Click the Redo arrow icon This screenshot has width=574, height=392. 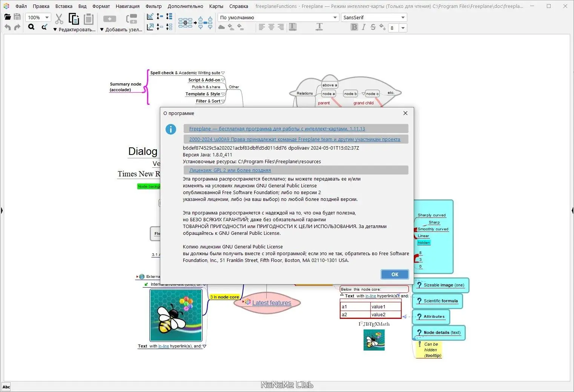tap(17, 27)
